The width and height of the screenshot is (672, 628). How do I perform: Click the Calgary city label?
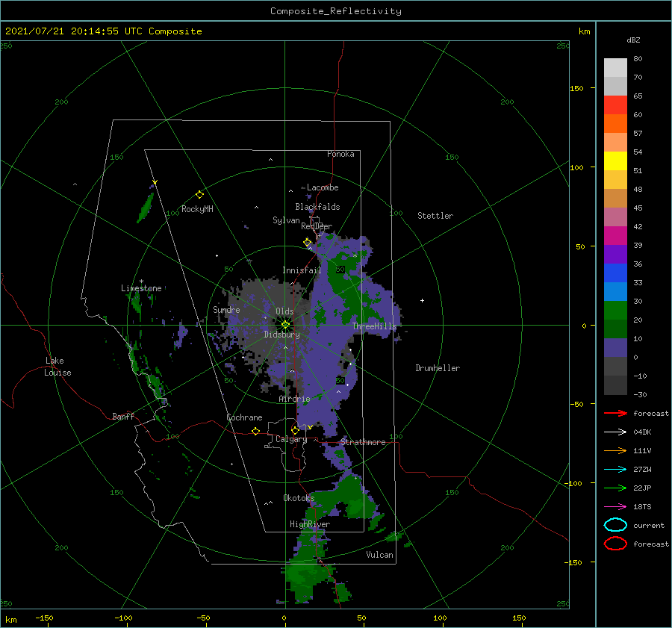(291, 439)
